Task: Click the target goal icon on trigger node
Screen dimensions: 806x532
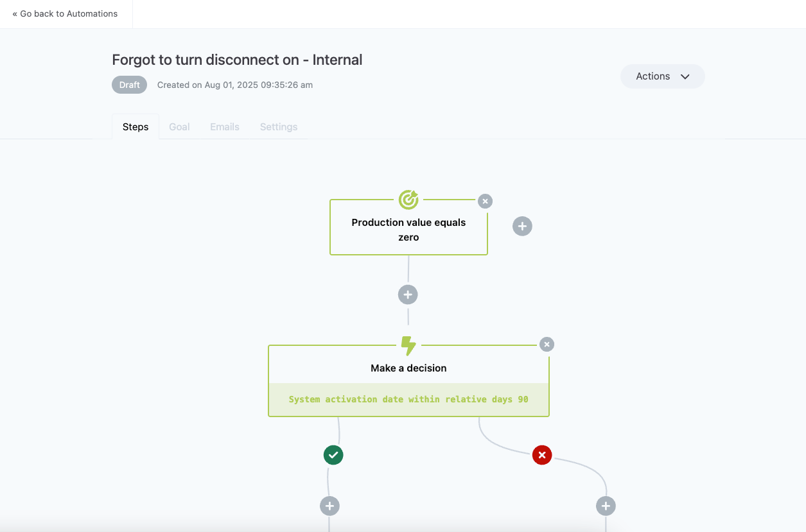Action: [x=408, y=200]
